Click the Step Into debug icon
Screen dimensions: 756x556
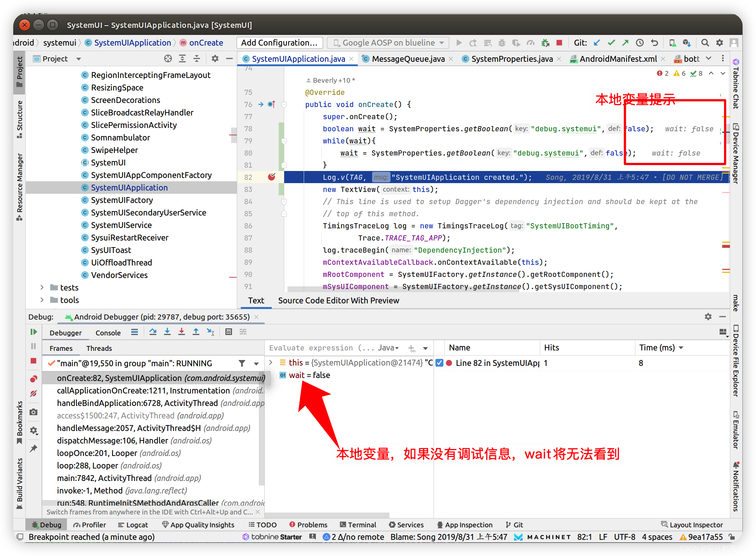point(167,332)
